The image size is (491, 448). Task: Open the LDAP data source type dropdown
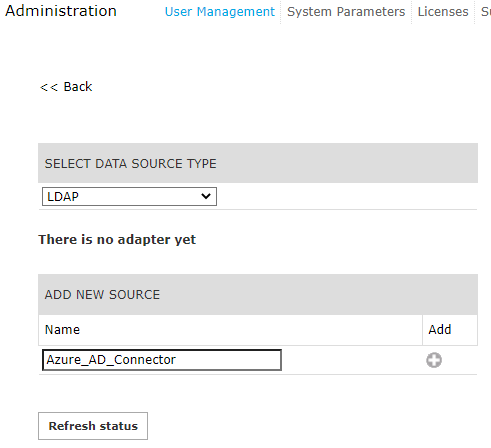point(129,196)
